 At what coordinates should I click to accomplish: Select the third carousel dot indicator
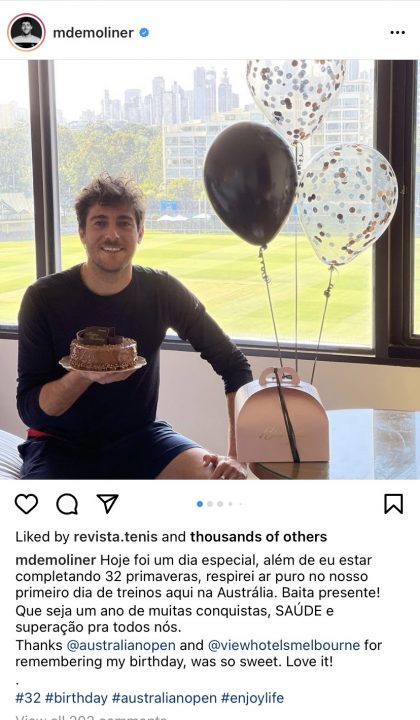click(220, 504)
